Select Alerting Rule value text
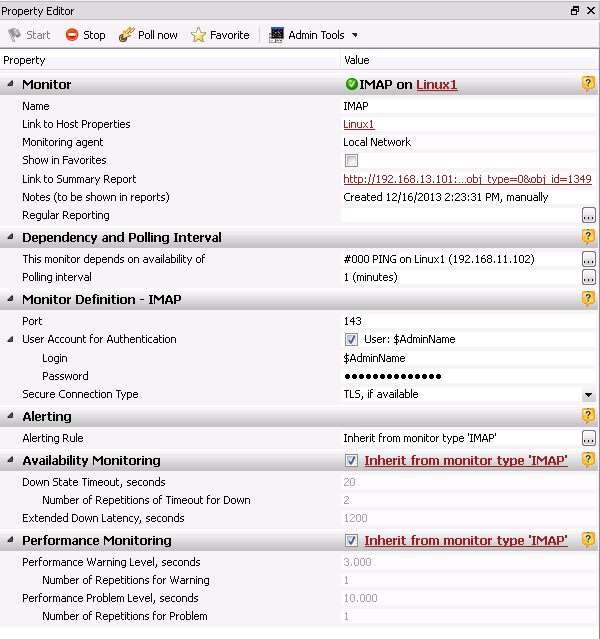 point(420,438)
